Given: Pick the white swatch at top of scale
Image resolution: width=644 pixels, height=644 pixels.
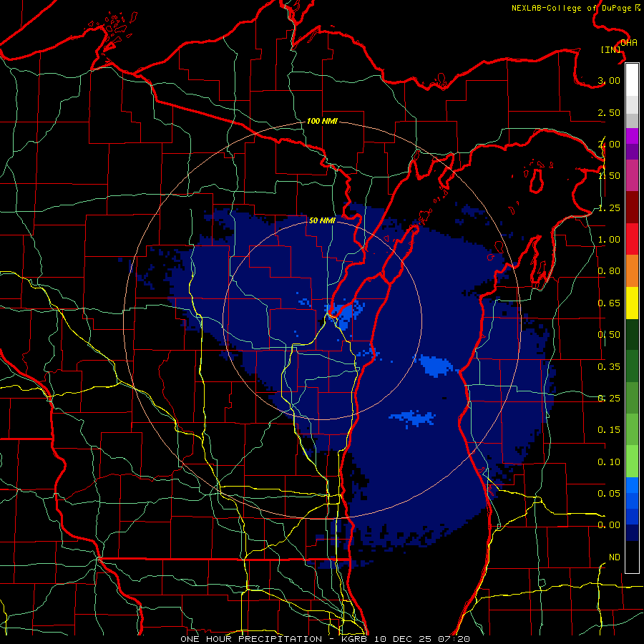Looking at the screenshot, I should [x=632, y=80].
